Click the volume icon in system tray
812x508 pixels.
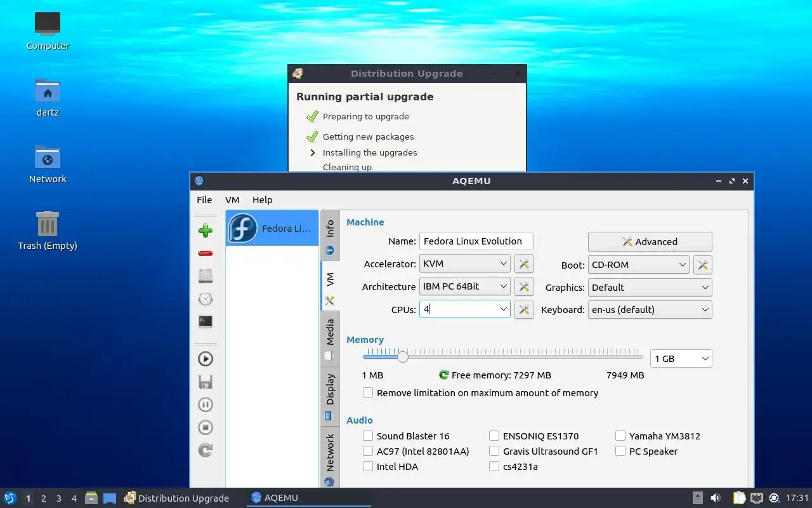click(x=716, y=498)
